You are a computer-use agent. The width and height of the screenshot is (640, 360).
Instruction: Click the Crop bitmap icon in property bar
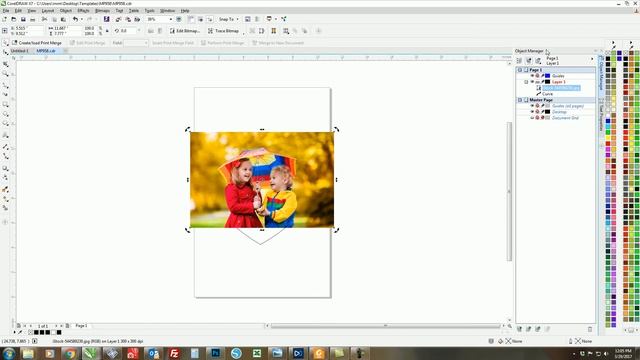pyautogui.click(x=252, y=31)
